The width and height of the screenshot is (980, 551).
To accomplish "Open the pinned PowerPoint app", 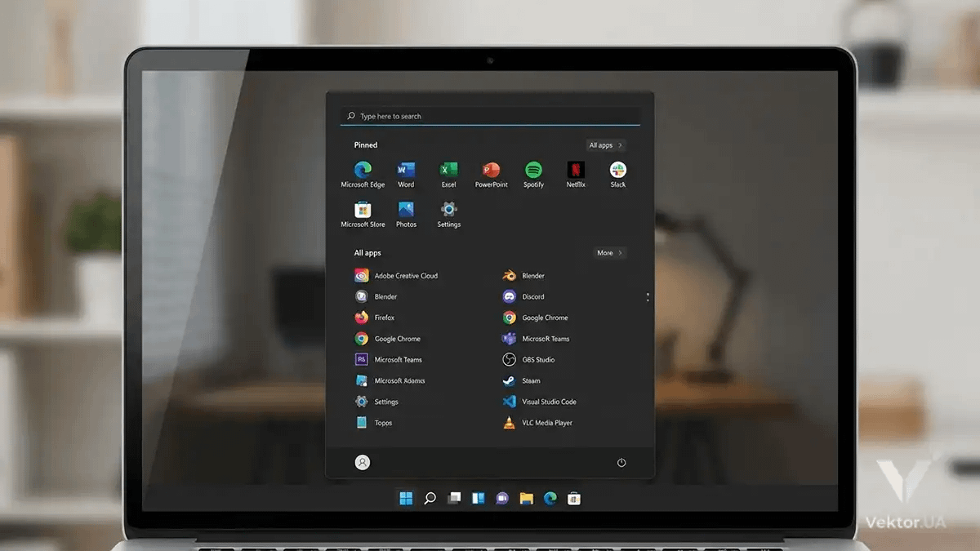I will pos(491,171).
